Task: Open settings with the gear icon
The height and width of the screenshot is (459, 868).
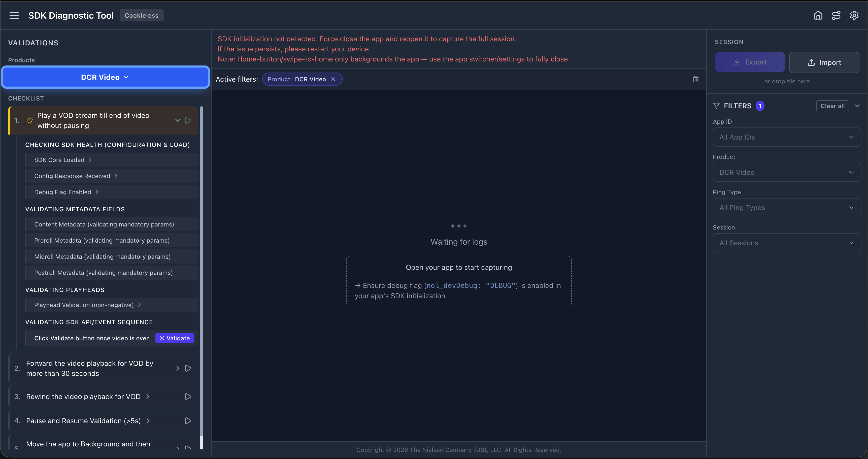Action: click(x=854, y=15)
